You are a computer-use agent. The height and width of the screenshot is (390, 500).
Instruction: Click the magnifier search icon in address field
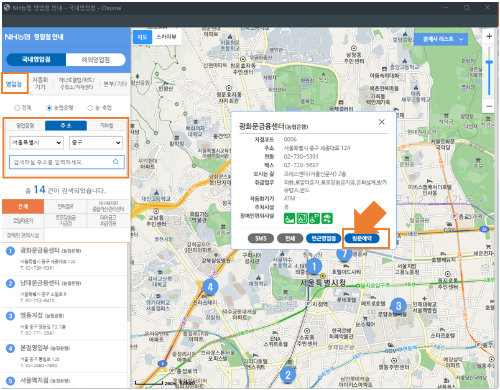116,162
